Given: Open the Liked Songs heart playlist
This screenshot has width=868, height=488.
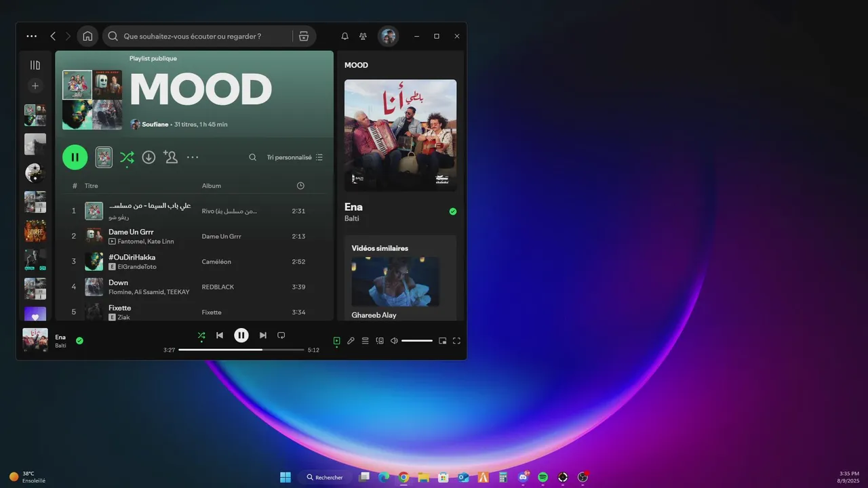Looking at the screenshot, I should [35, 314].
